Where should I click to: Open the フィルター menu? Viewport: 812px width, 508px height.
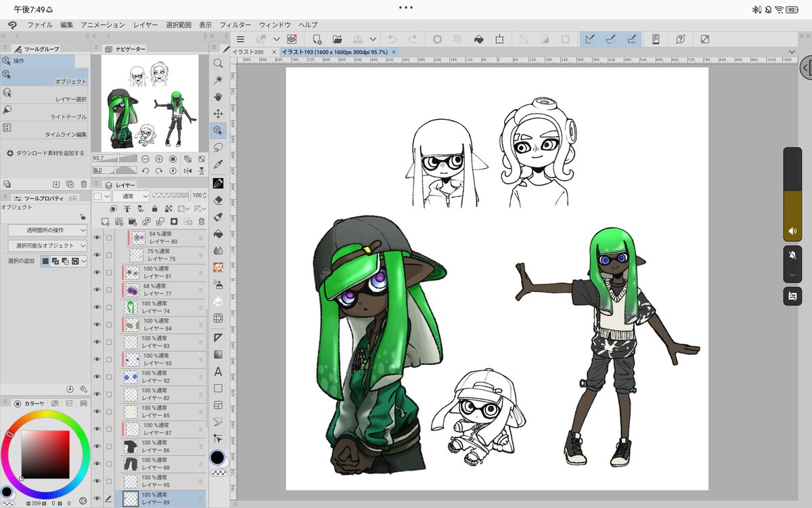pos(235,24)
